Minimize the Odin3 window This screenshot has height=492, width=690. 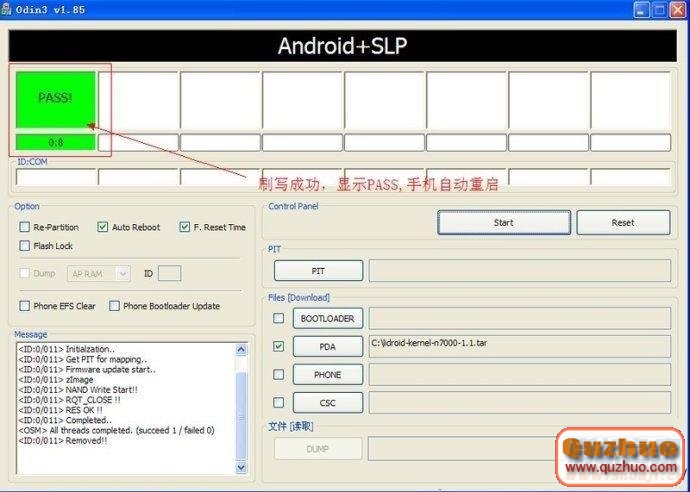642,10
